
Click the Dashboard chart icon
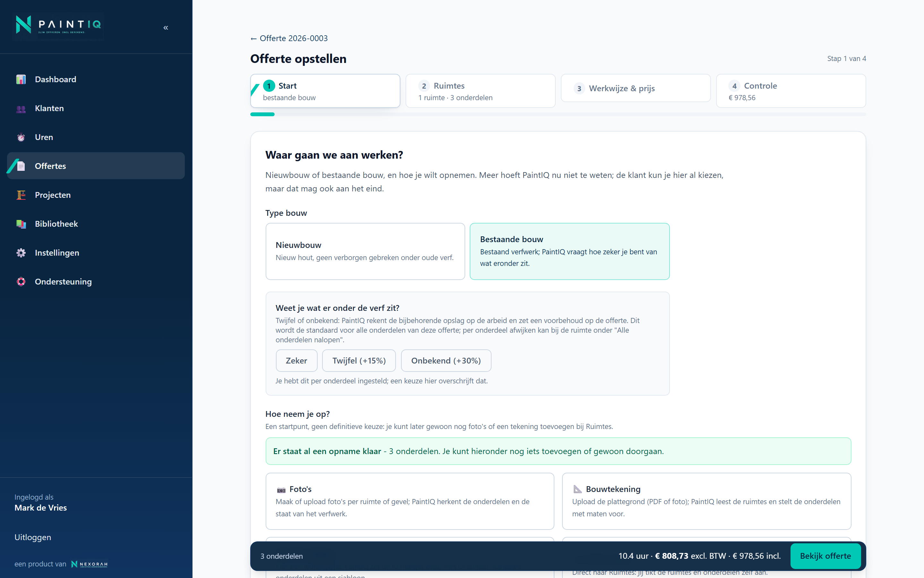coord(21,79)
